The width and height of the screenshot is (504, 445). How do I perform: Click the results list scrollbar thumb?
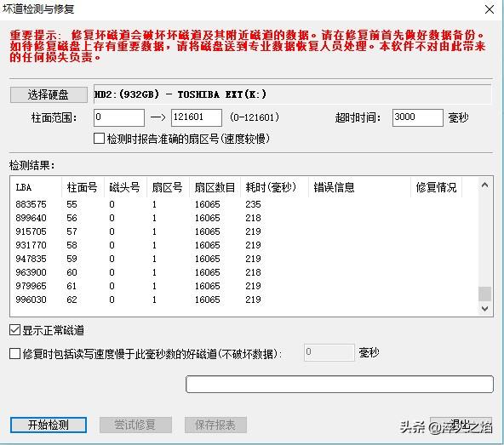point(484,294)
